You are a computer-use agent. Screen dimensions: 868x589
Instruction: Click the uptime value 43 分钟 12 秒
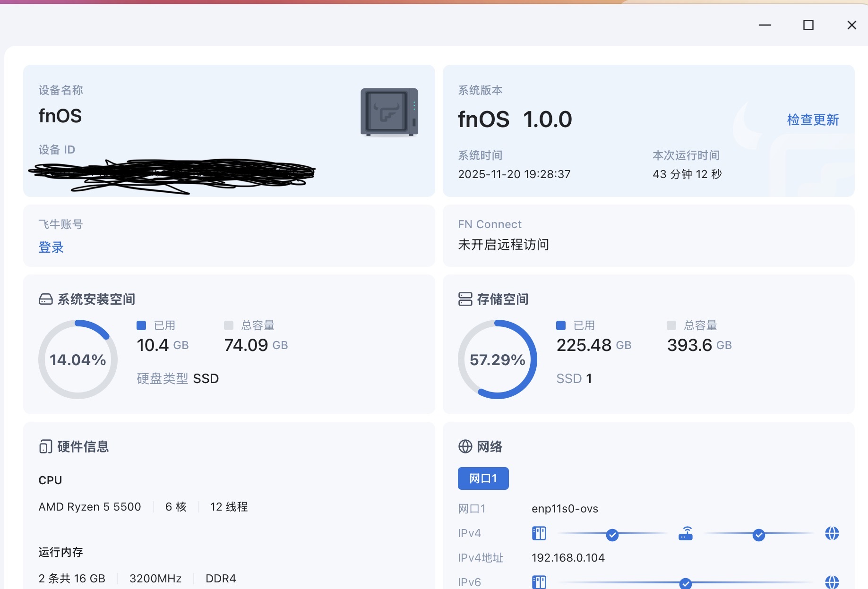688,174
